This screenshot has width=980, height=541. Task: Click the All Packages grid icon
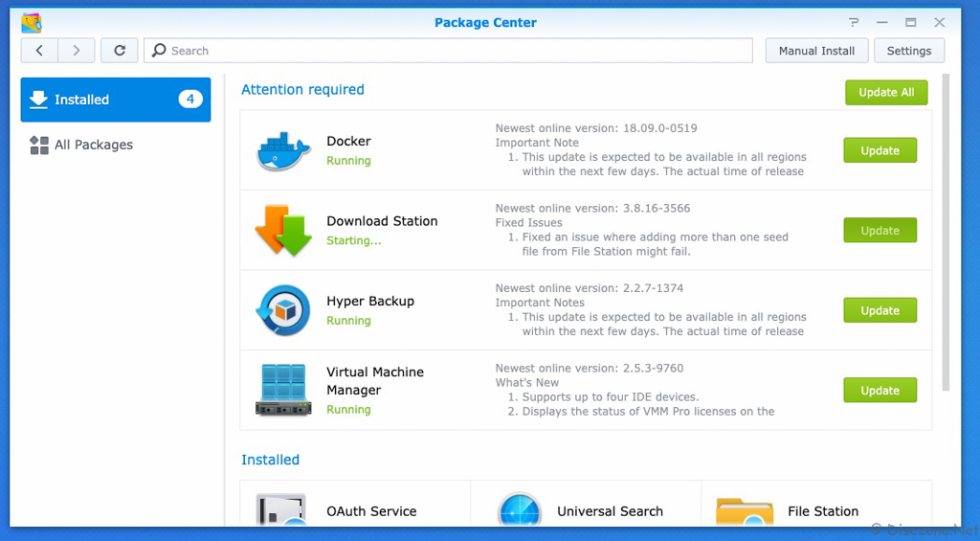(x=38, y=146)
